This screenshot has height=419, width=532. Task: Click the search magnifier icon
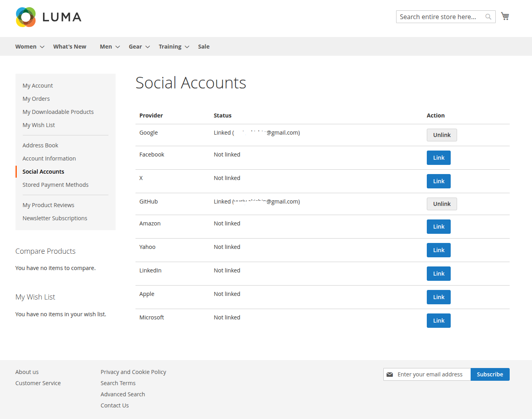488,17
